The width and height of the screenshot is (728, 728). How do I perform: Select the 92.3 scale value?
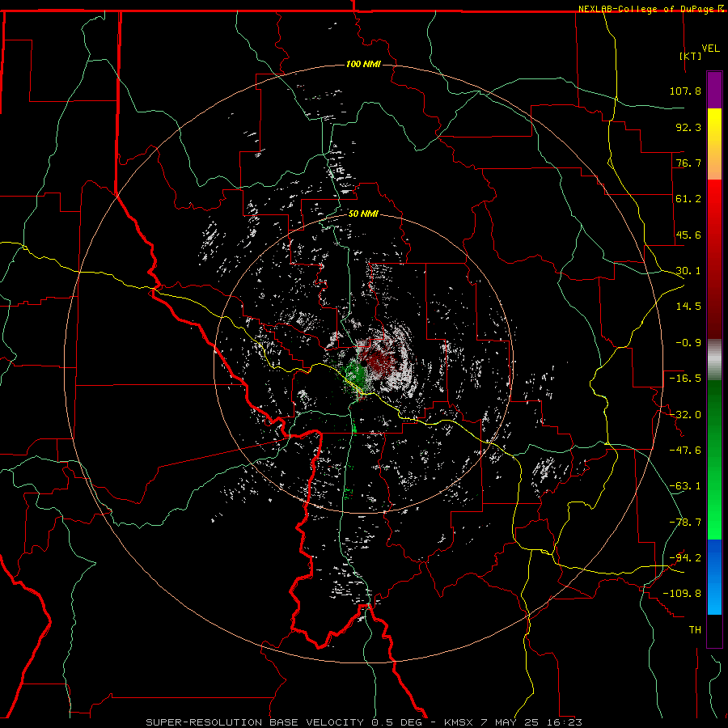point(688,127)
